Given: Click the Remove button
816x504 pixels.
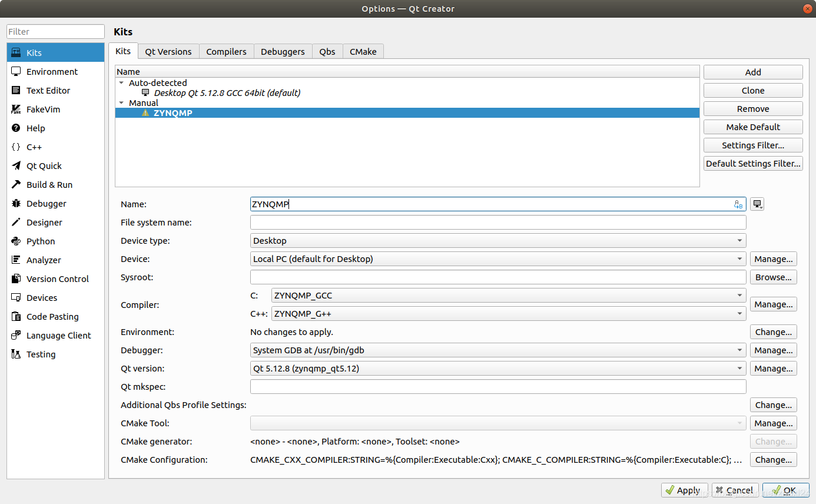Looking at the screenshot, I should click(753, 108).
